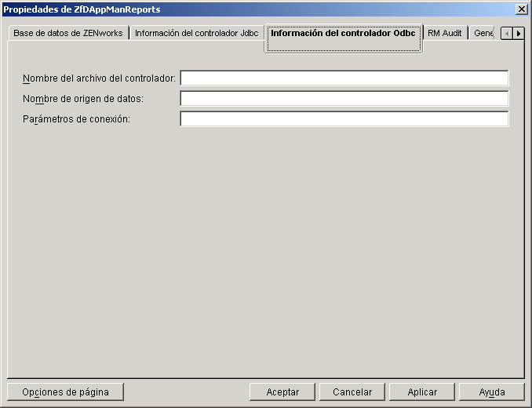Open the Opciones de página button

(65, 392)
